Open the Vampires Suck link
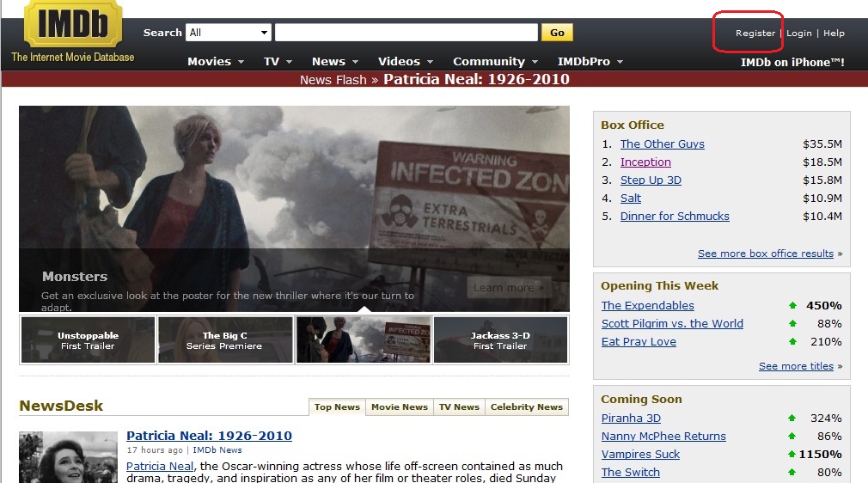This screenshot has height=483, width=868. point(640,454)
